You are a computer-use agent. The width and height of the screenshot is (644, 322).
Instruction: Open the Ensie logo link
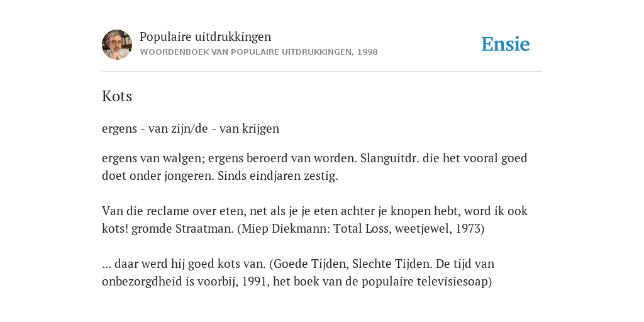point(506,44)
